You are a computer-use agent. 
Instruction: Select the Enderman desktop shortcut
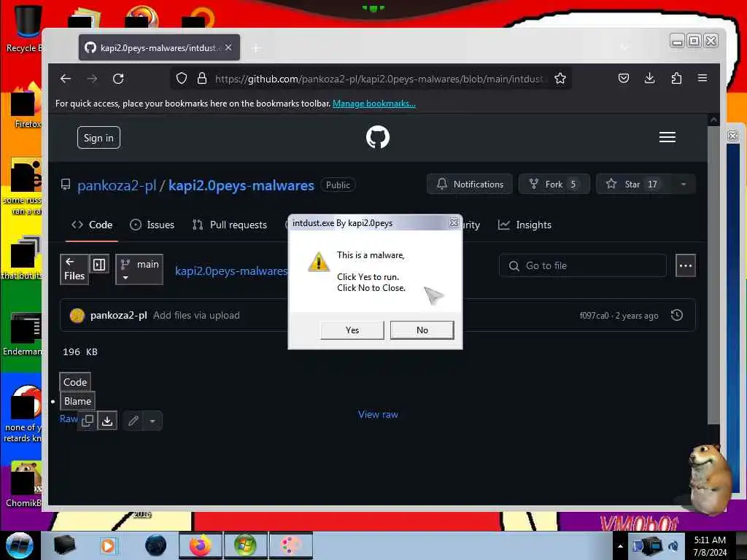(x=23, y=334)
